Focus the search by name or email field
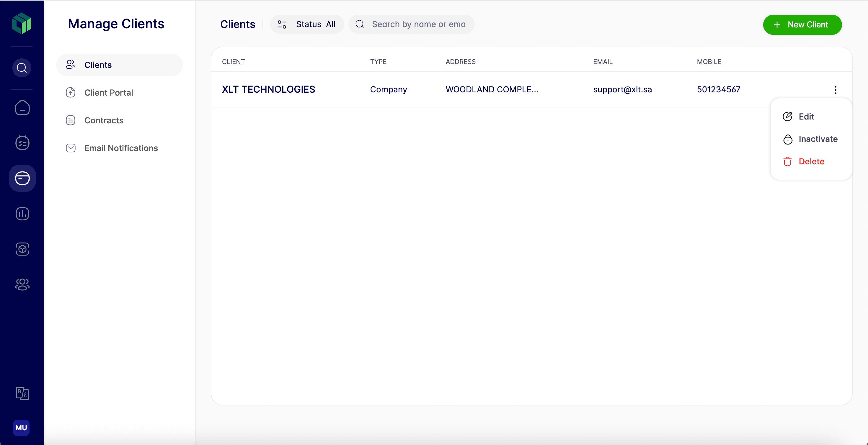The image size is (868, 445). pyautogui.click(x=418, y=24)
